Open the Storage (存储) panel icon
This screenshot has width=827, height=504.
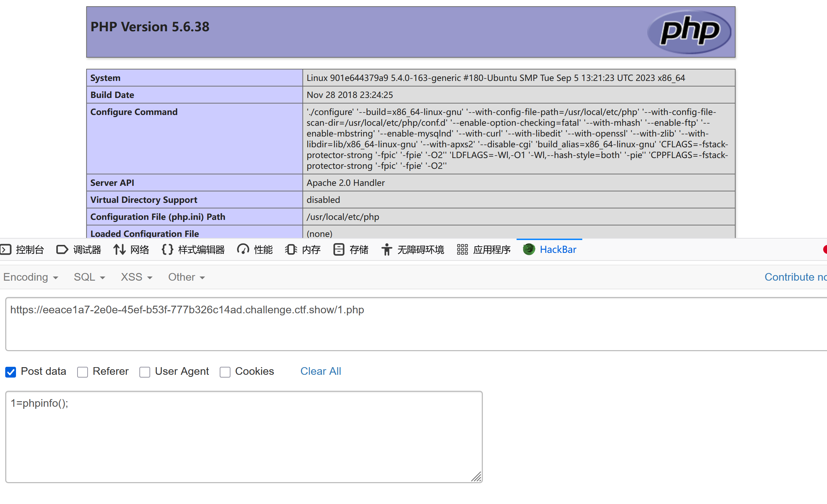tap(339, 249)
